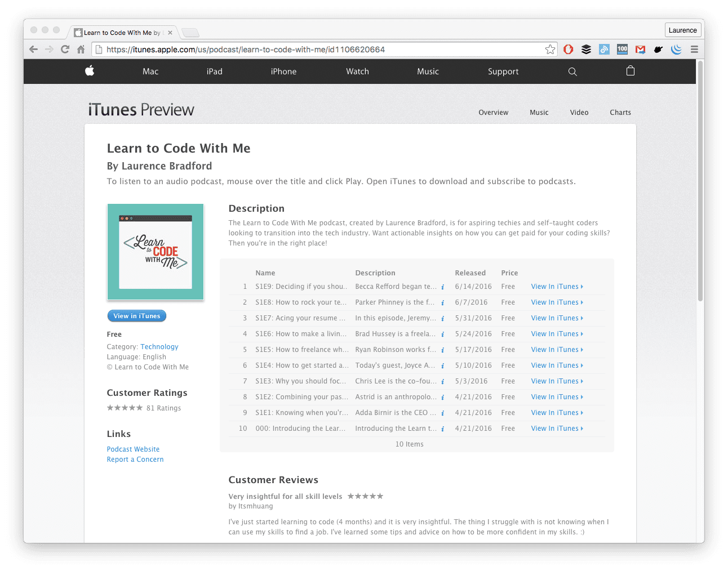Open the blue RSS feed extension icon
This screenshot has height=571, width=728.
click(604, 50)
